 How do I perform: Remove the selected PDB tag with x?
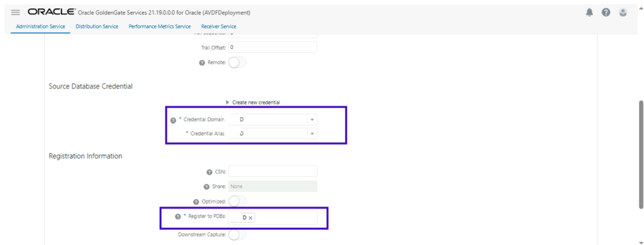coord(250,218)
